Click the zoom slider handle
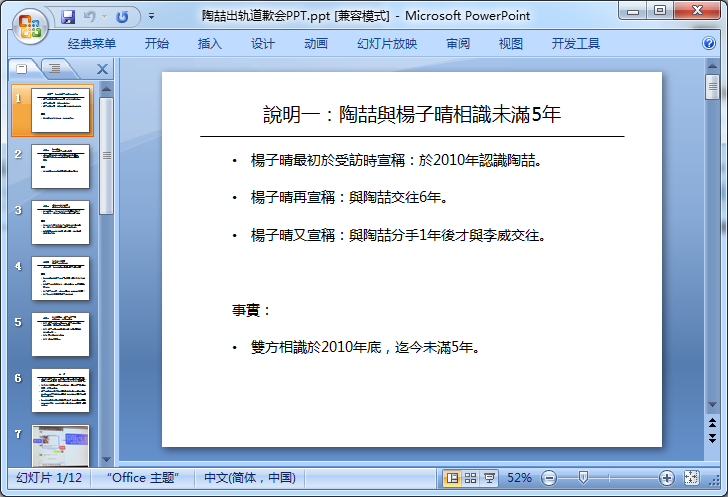The width and height of the screenshot is (728, 497). [x=583, y=478]
